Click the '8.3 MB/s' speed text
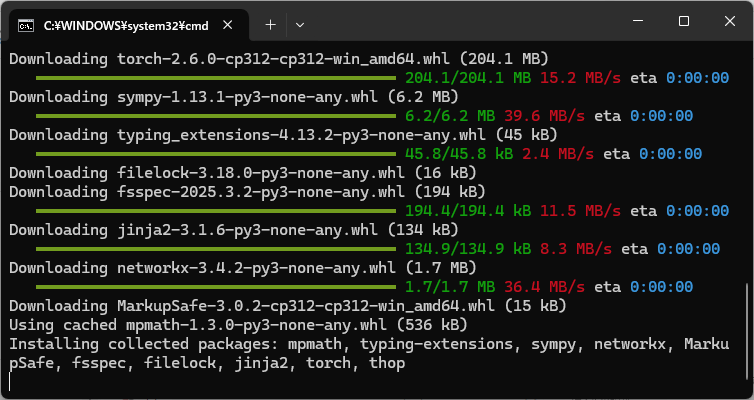 (576, 249)
